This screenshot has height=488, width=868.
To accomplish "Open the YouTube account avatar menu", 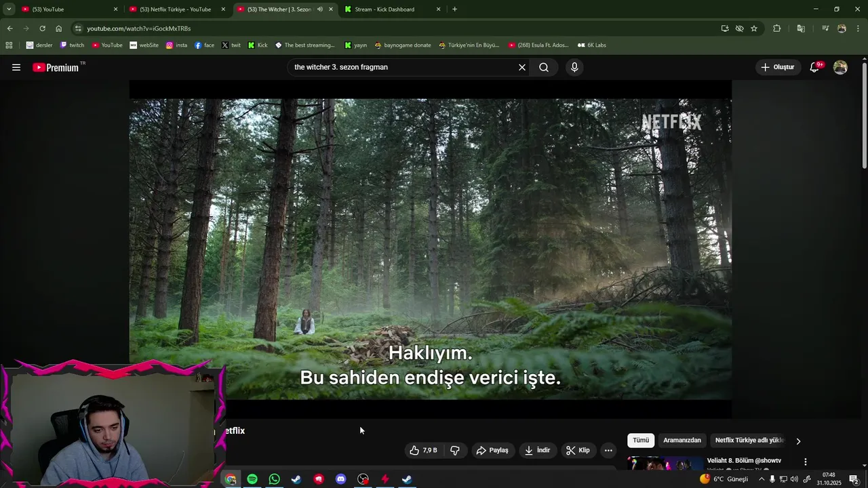I will point(840,67).
